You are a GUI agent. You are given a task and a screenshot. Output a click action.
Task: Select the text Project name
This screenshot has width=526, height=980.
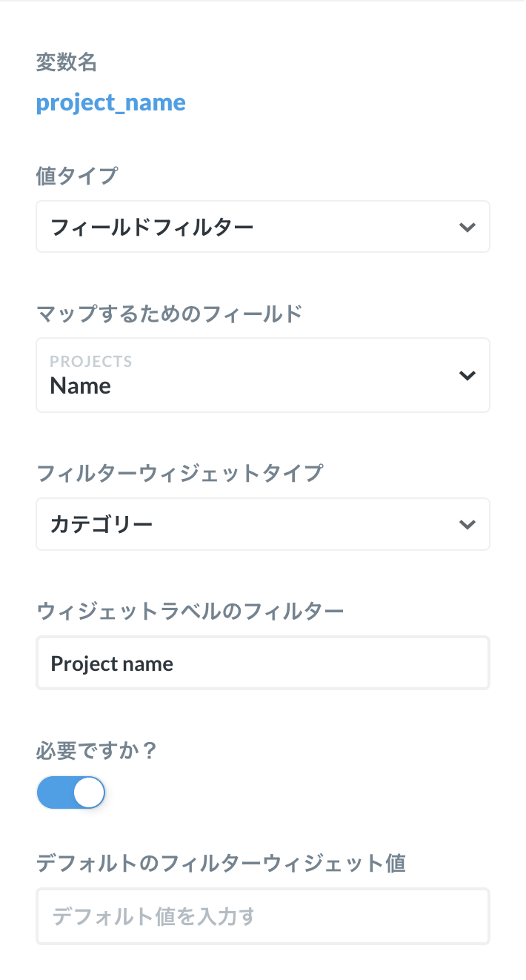coord(111,663)
